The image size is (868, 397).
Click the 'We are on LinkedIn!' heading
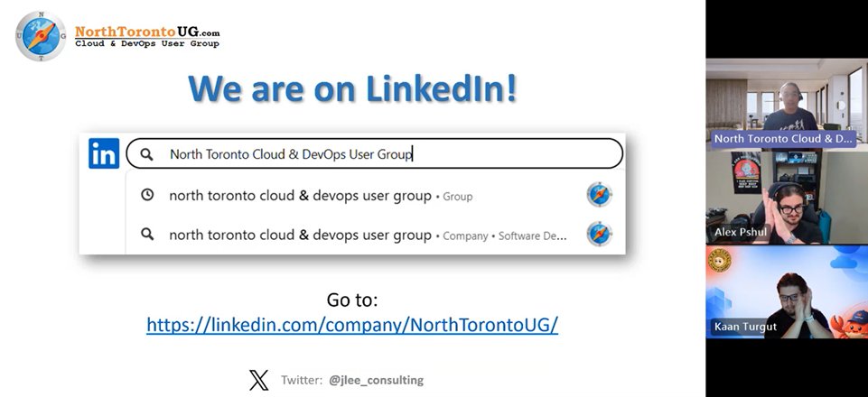tap(352, 88)
